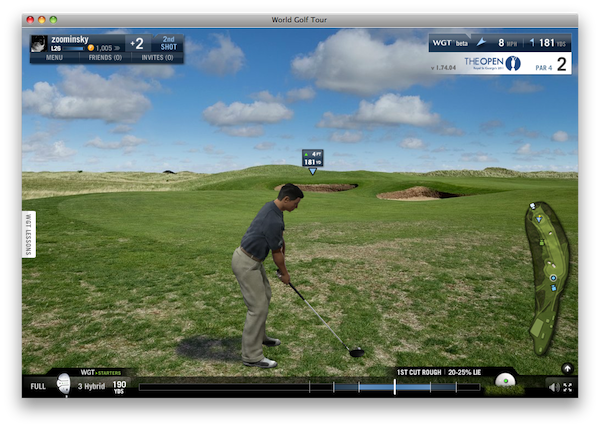Click the wind direction arrow icon
The height and width of the screenshot is (428, 600).
click(x=481, y=42)
